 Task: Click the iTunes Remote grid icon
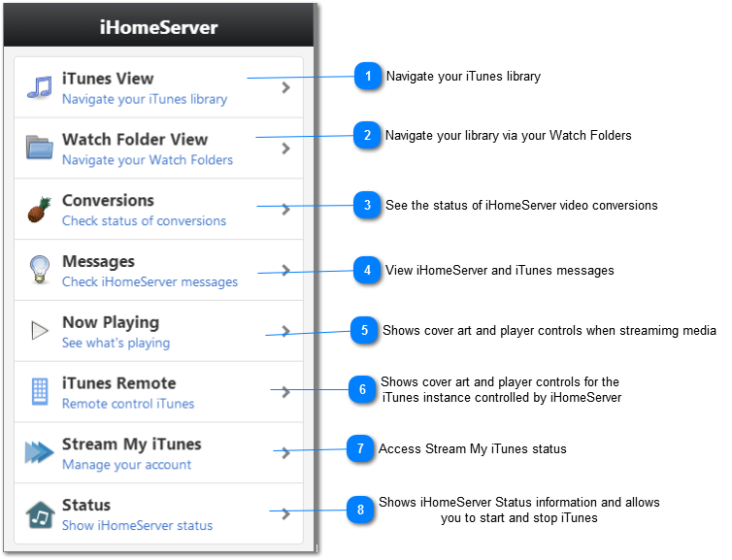tap(40, 392)
